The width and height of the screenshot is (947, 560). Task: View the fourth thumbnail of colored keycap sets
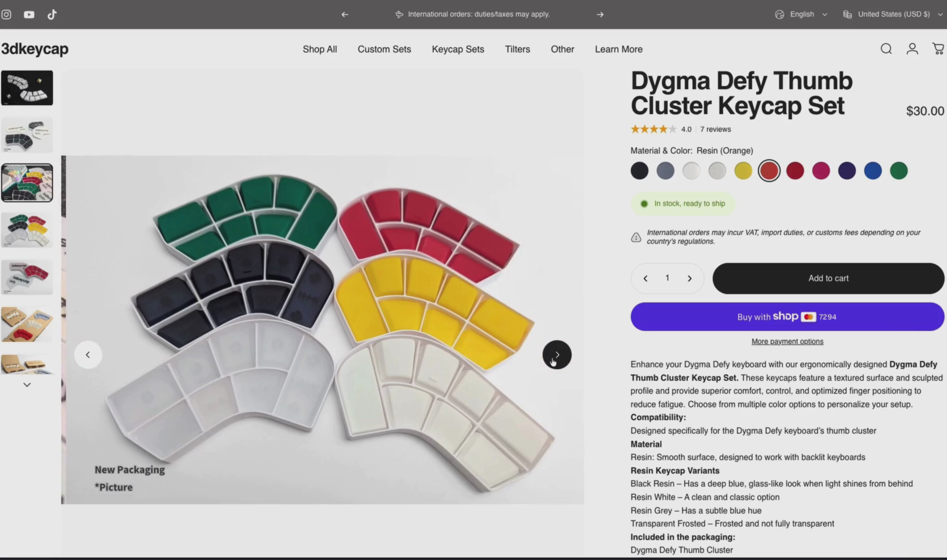coord(27,230)
